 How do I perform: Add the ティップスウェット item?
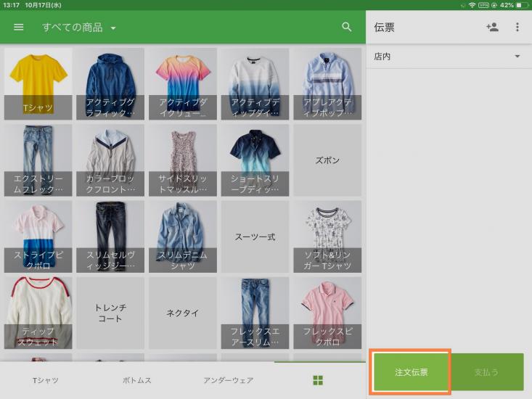(x=38, y=313)
